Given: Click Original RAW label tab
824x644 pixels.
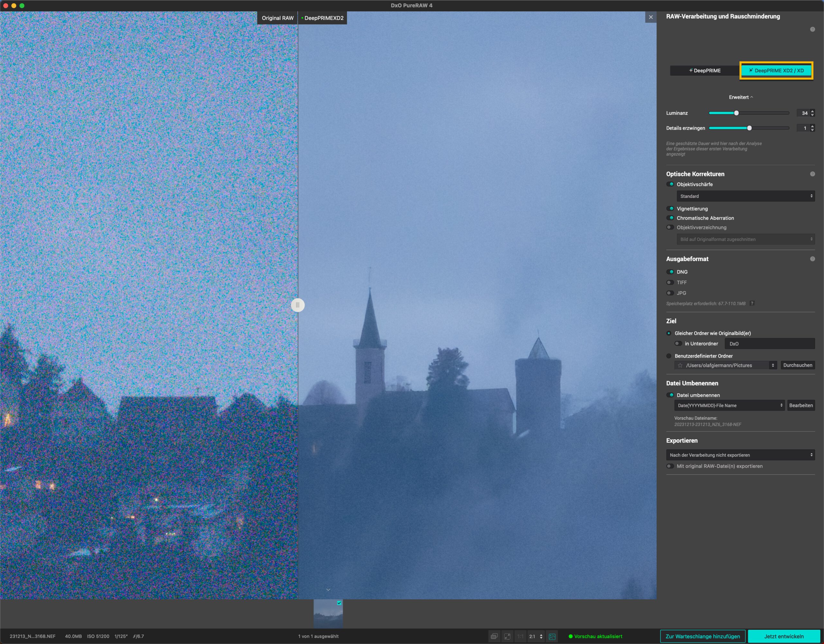Looking at the screenshot, I should tap(277, 18).
